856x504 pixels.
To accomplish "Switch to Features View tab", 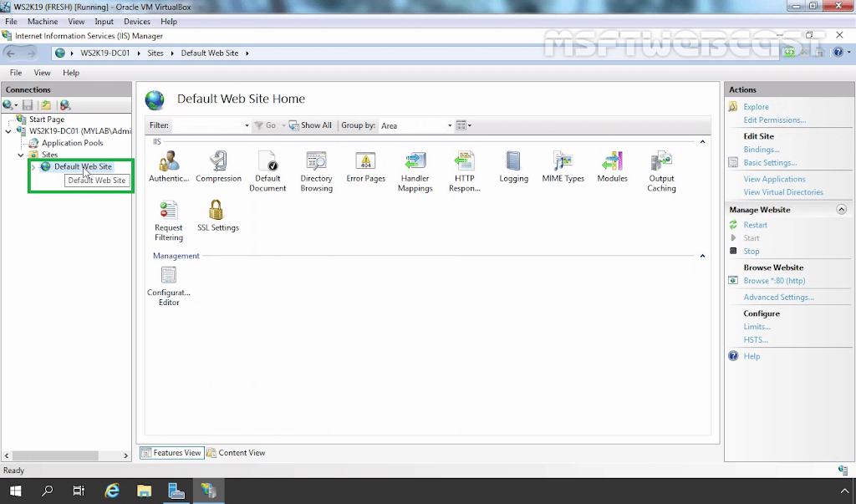I will click(x=172, y=453).
